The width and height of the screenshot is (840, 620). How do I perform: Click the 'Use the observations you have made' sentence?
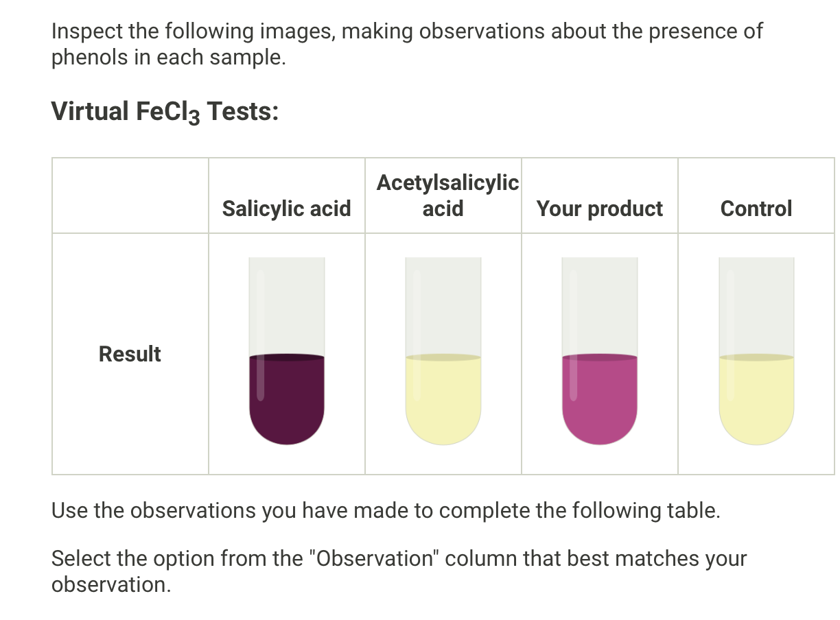pyautogui.click(x=386, y=510)
